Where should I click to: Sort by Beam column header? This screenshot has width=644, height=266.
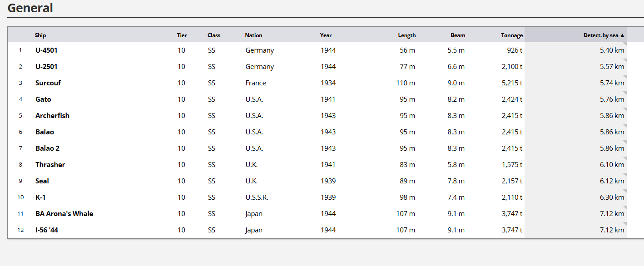[457, 35]
